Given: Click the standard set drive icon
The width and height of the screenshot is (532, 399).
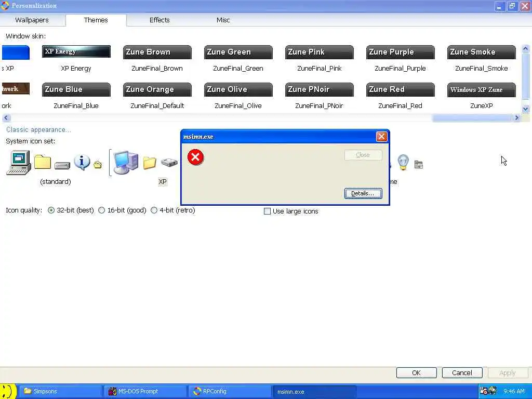Looking at the screenshot, I should point(62,166).
